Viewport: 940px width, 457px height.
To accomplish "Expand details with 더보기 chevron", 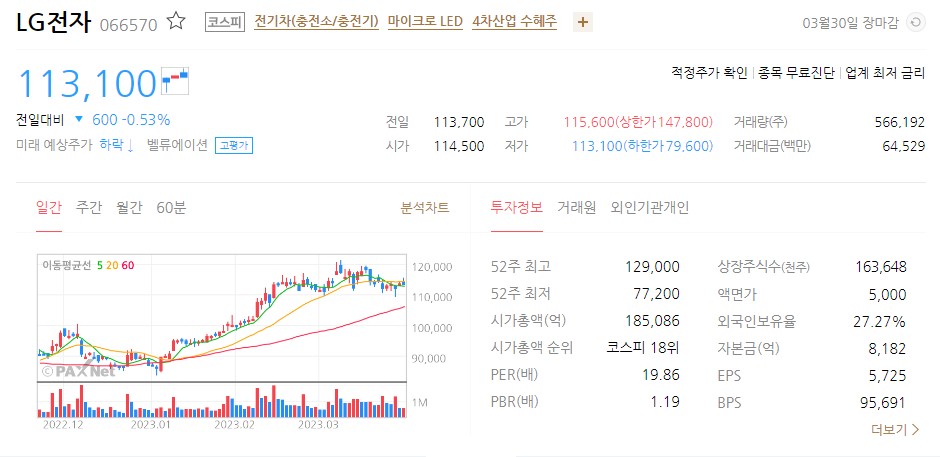I will coord(896,429).
